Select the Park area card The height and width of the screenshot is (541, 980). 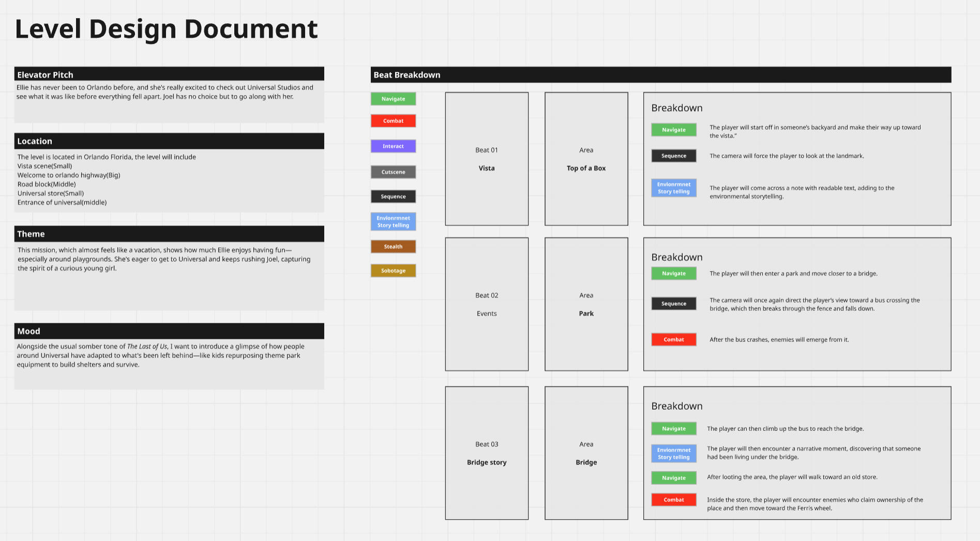pos(586,304)
